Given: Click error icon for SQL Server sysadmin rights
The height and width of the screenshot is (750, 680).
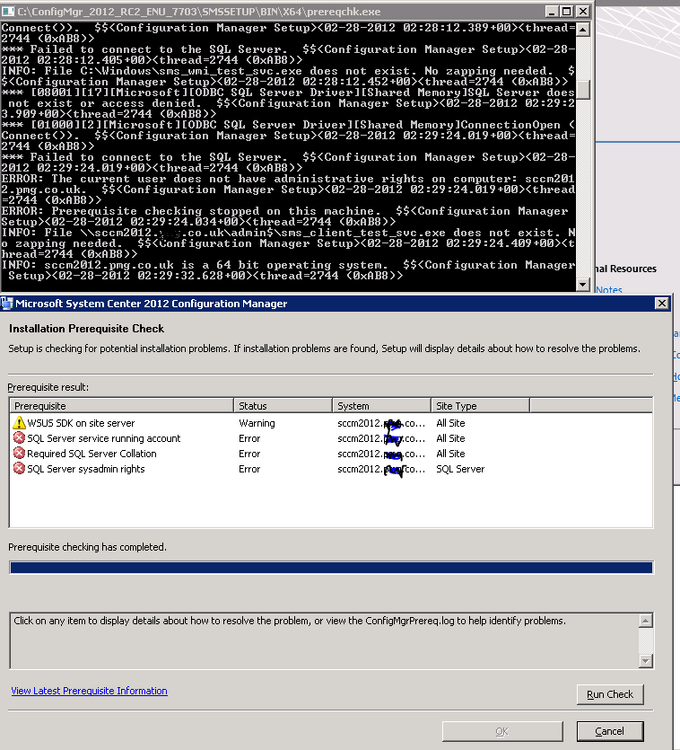Looking at the screenshot, I should point(19,469).
